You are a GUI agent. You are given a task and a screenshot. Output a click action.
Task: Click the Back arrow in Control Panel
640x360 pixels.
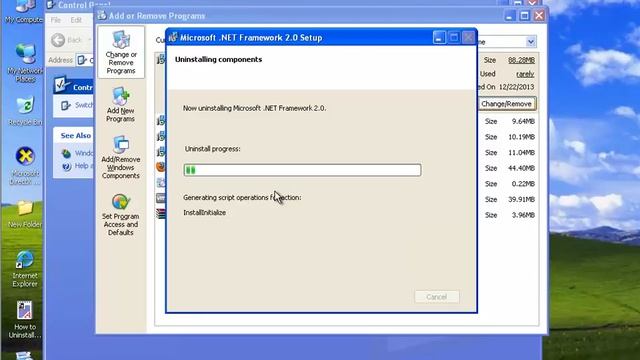[58, 40]
